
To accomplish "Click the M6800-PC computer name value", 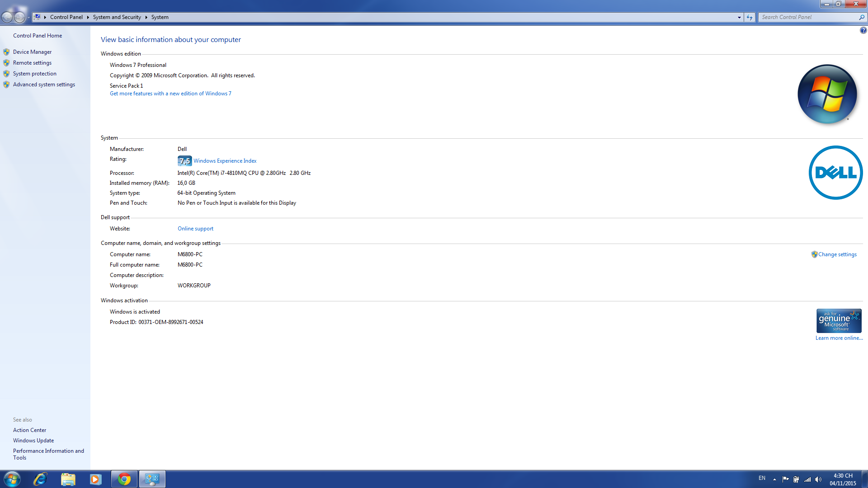I will 190,254.
